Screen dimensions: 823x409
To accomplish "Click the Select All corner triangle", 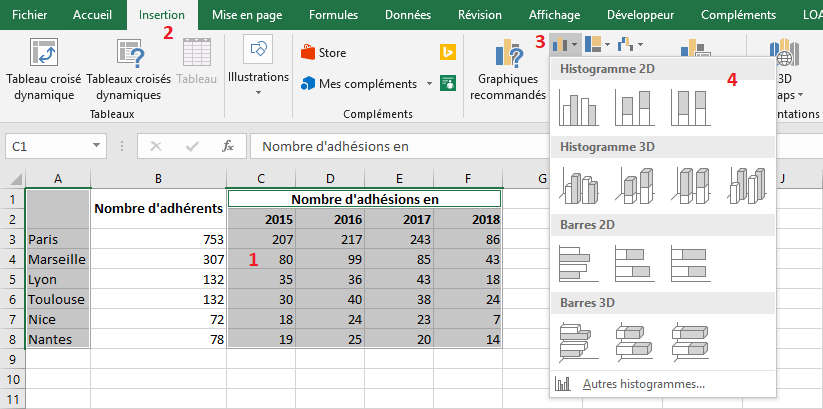I will click(x=16, y=179).
